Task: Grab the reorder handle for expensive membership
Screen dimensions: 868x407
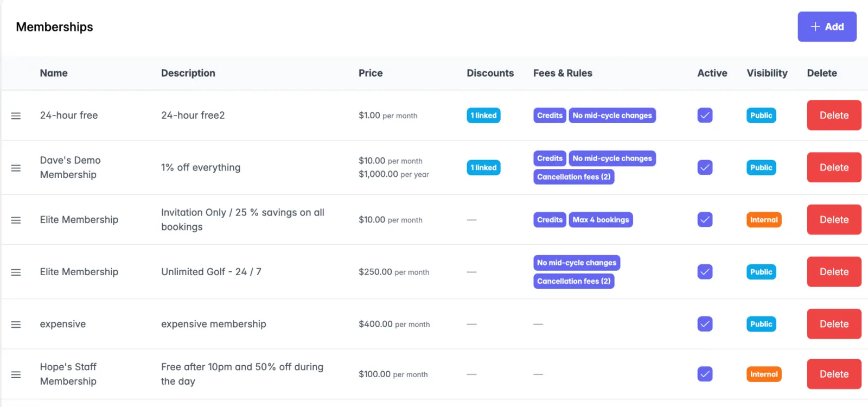Action: (x=16, y=324)
